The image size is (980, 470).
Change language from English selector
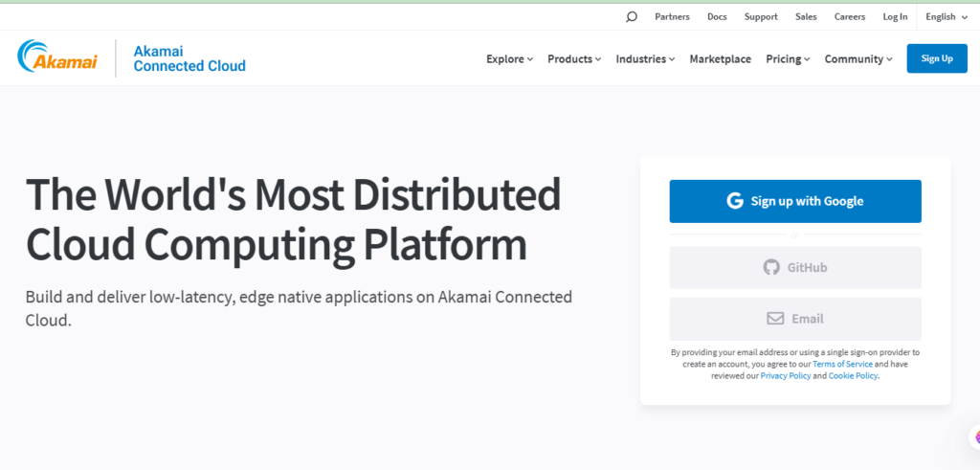[947, 16]
